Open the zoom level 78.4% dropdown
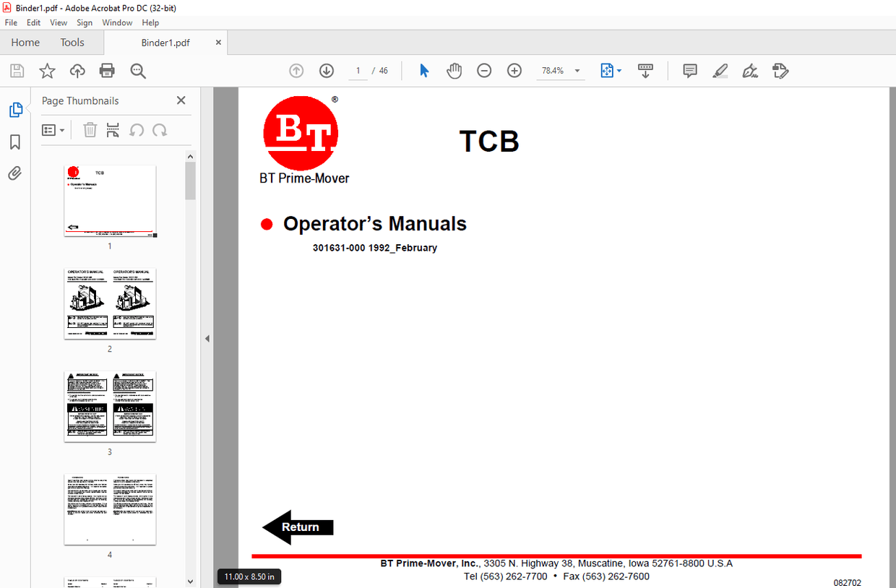Image resolution: width=896 pixels, height=588 pixels. coord(577,71)
